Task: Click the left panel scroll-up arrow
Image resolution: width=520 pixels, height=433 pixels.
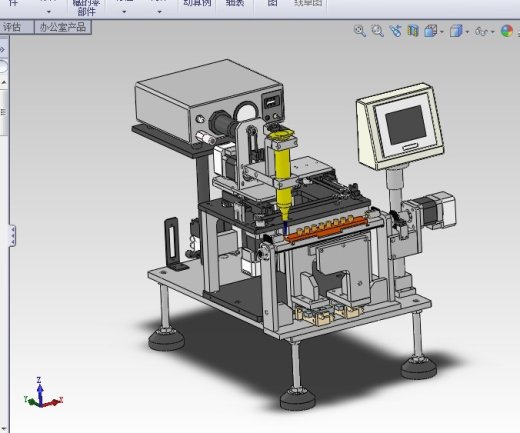Action: point(4,82)
